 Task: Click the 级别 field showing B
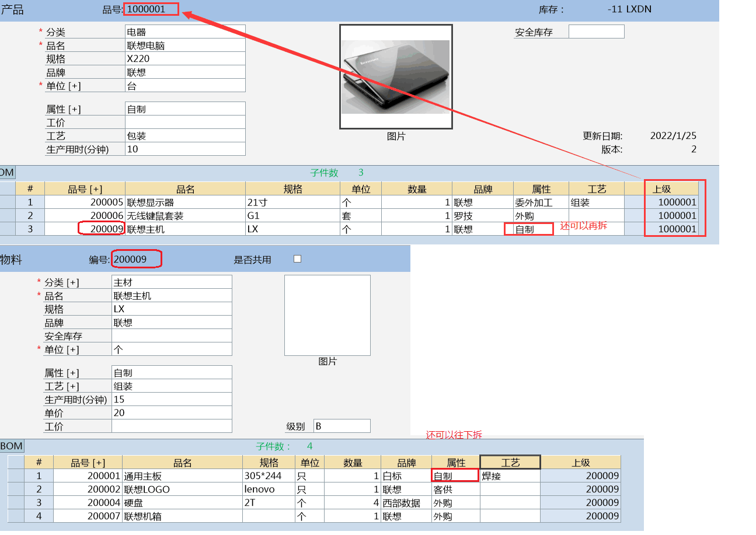click(342, 426)
